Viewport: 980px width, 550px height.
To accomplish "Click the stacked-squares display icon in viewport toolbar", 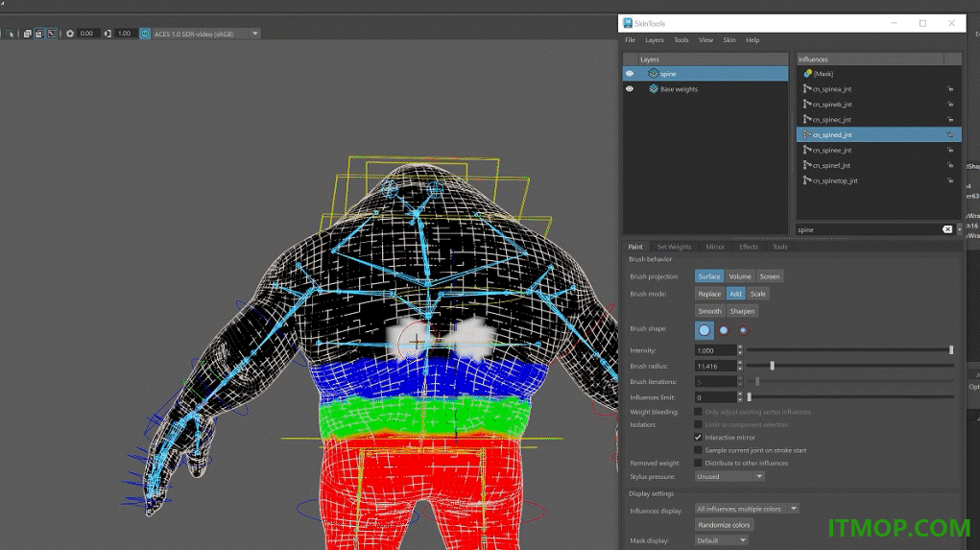I will [x=28, y=34].
